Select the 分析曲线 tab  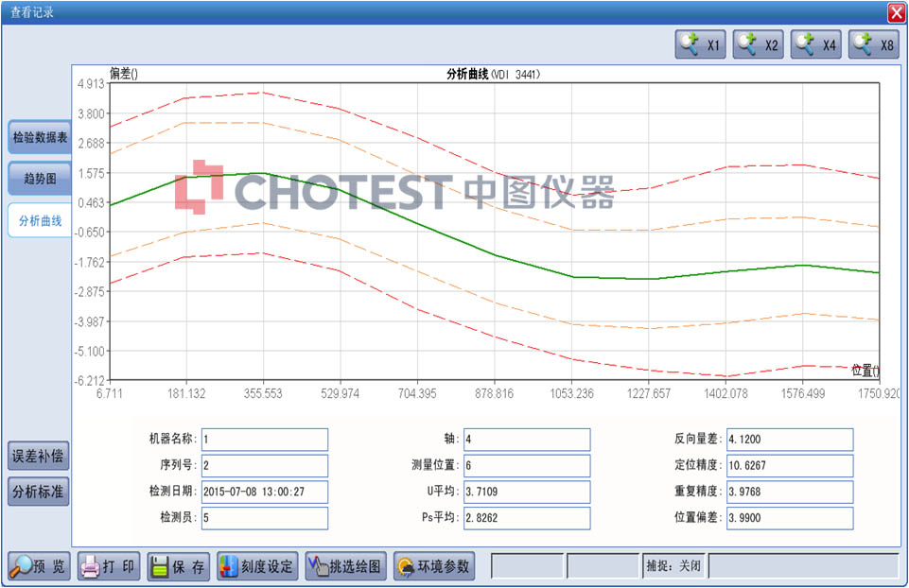pyautogui.click(x=40, y=220)
